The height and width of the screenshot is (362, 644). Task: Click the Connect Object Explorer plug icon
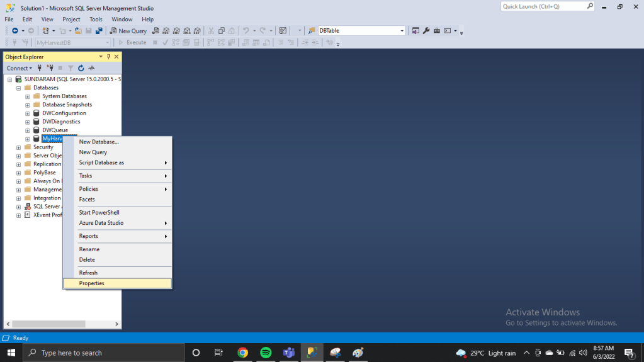pos(40,68)
